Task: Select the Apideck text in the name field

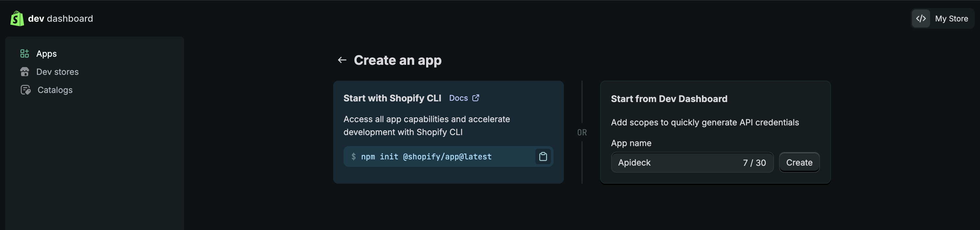Action: click(634, 162)
